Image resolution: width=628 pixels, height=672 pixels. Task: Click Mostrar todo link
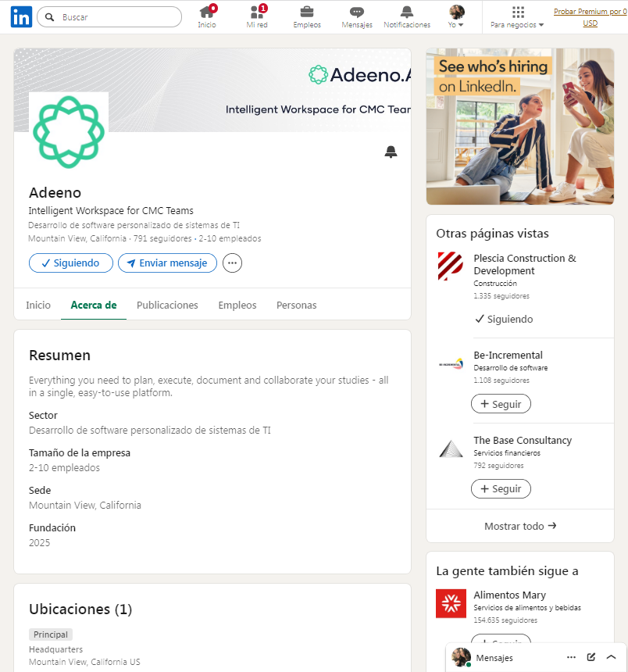coord(520,526)
